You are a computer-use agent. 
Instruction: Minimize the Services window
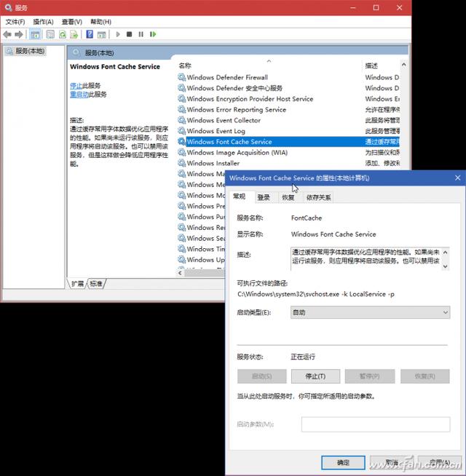(x=353, y=7)
